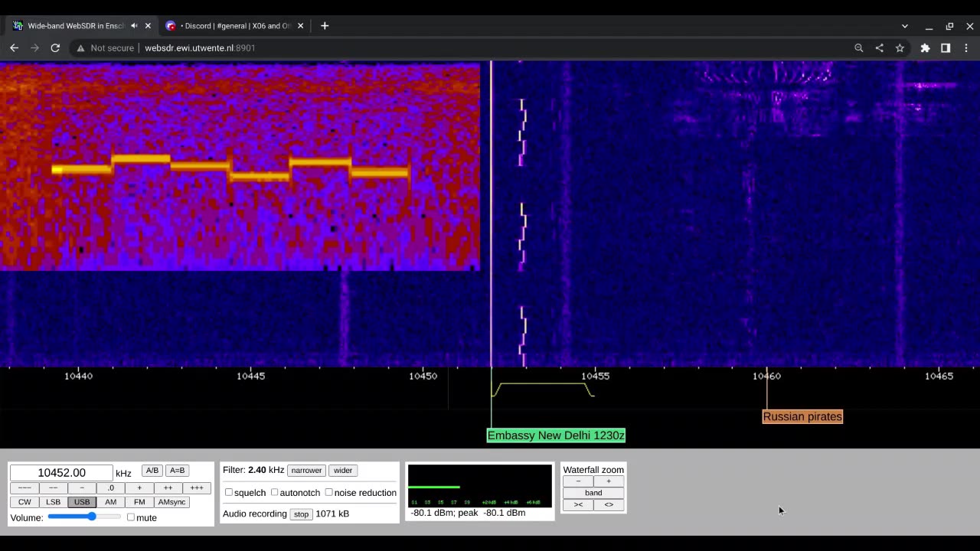980x551 pixels.
Task: Toggle the mute checkbox
Action: tap(131, 517)
